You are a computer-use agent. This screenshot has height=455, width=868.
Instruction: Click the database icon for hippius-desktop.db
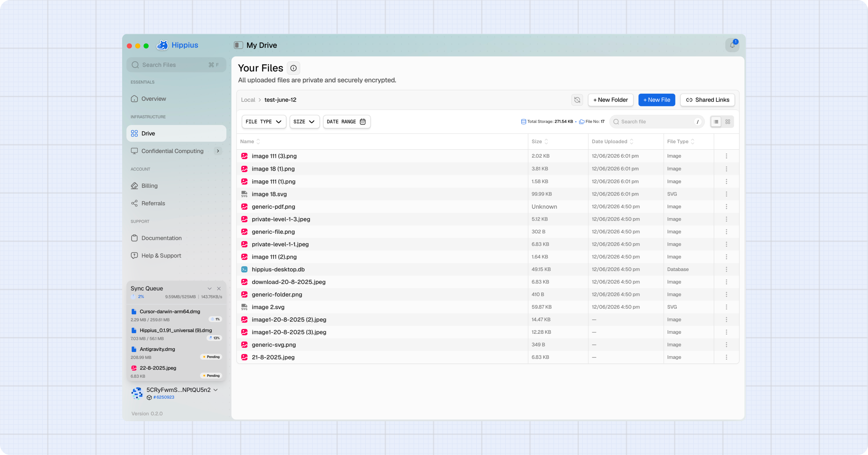point(244,269)
